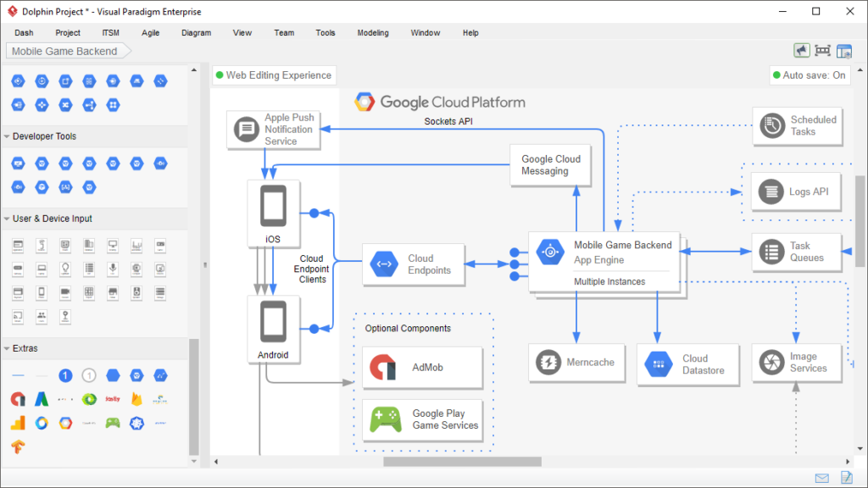This screenshot has width=868, height=488.
Task: Open the Diagram menu
Action: (x=196, y=33)
